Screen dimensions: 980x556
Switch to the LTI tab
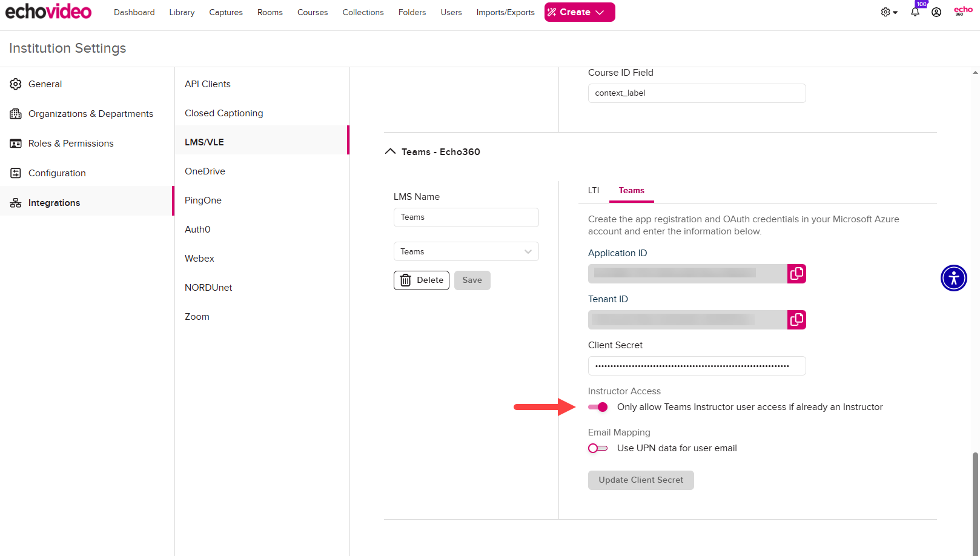pos(594,190)
